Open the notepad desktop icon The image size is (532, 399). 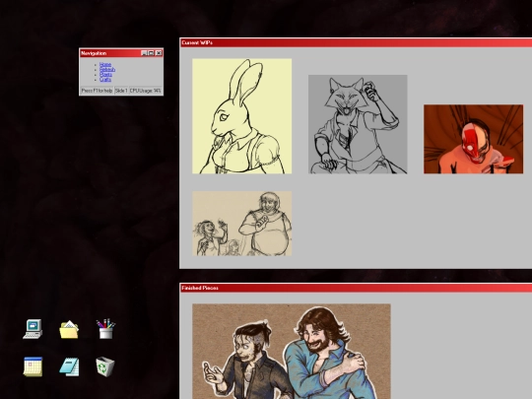(69, 366)
